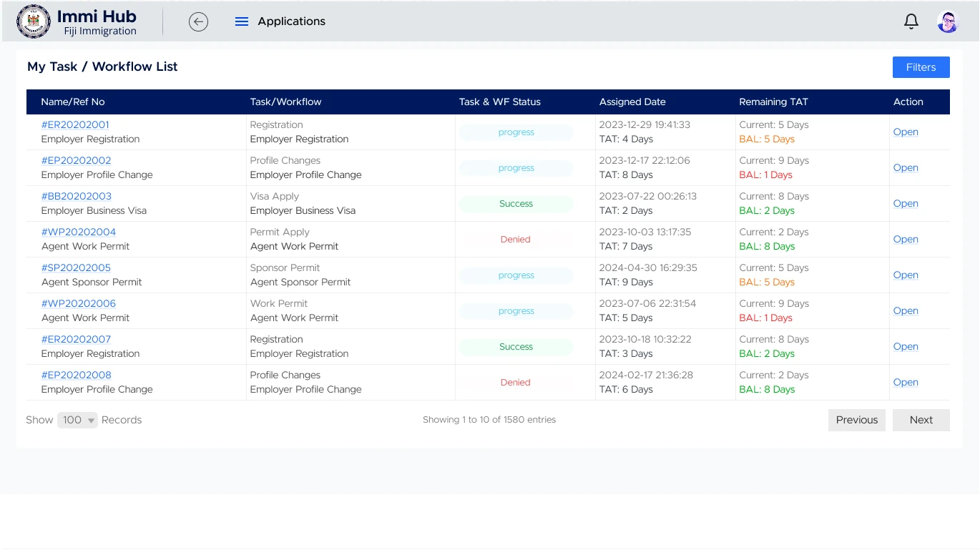Image resolution: width=980 pixels, height=550 pixels.
Task: Click the Fiji Immigration crest logo
Action: pos(34,21)
